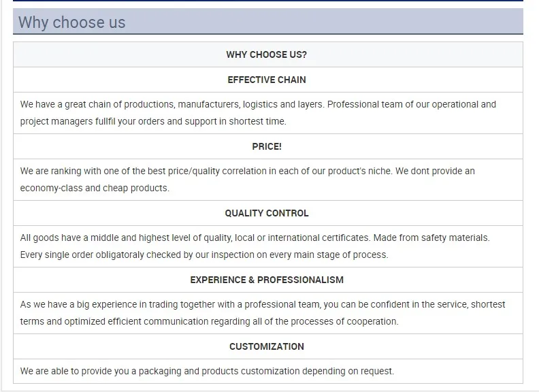Viewport: 539px width, 392px height.
Task: Click the line starting 'We are ranking with'
Action: pos(248,171)
